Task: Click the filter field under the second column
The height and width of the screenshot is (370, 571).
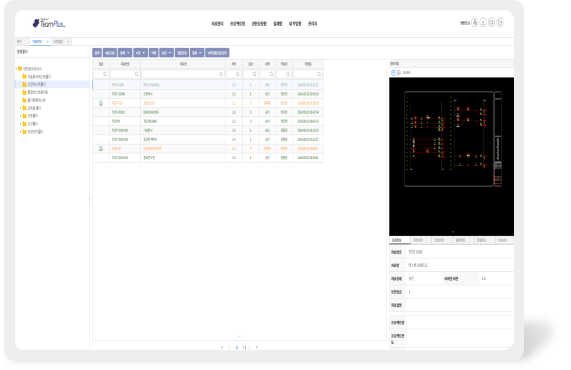Action: [125, 74]
